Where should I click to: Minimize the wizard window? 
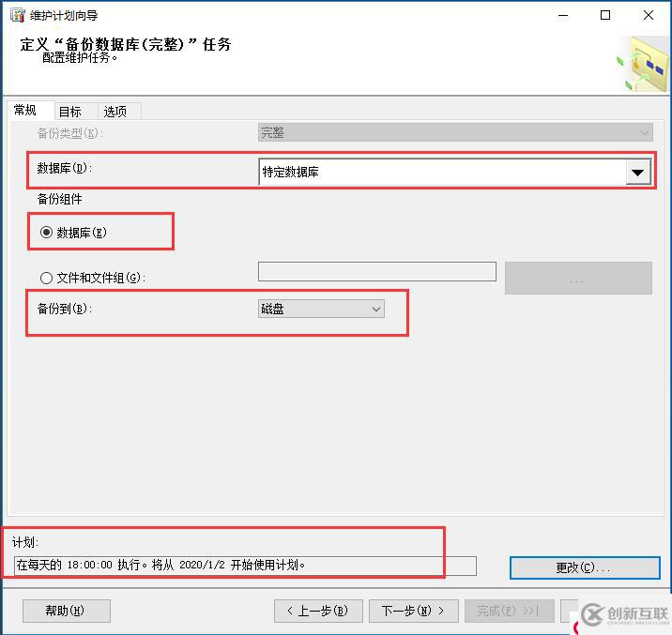[563, 15]
